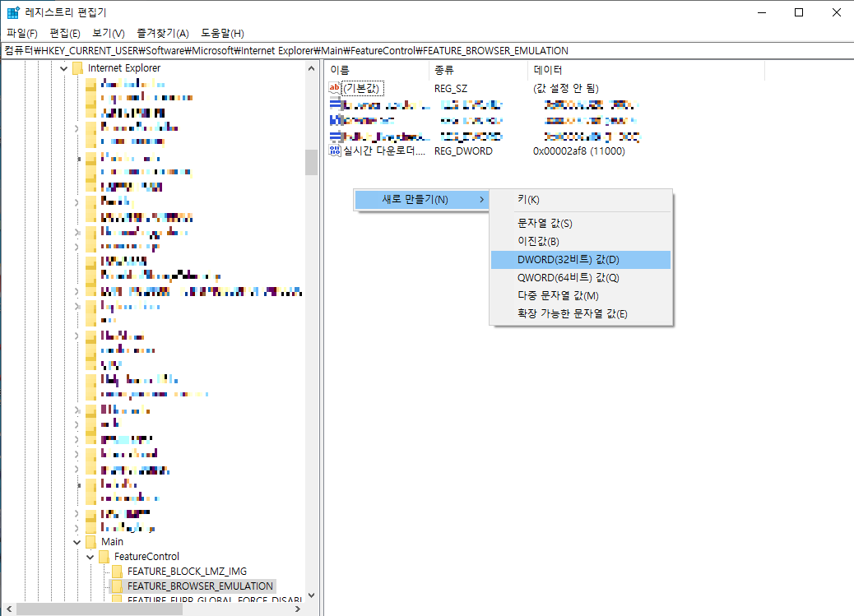Click the FEATURE_BROWSER_EMULATION folder icon

[x=117, y=586]
